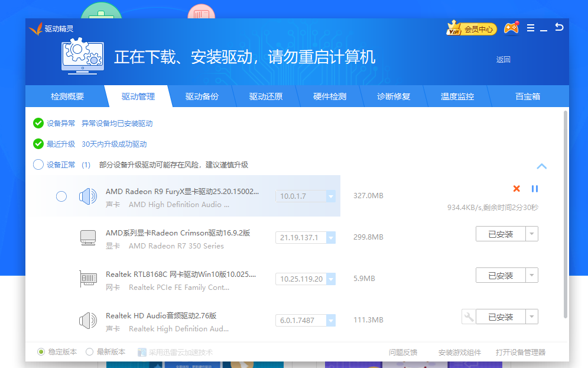Open version dropdown showing 21.19.137.1

click(330, 238)
